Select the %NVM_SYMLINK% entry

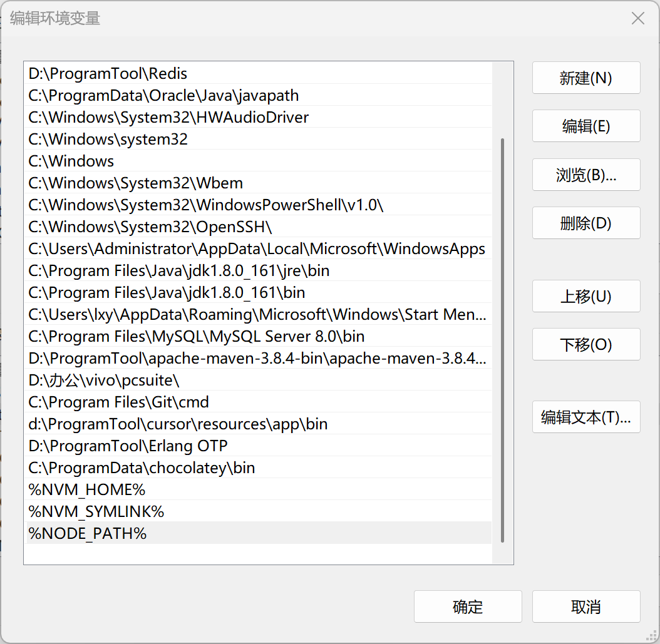pos(259,511)
